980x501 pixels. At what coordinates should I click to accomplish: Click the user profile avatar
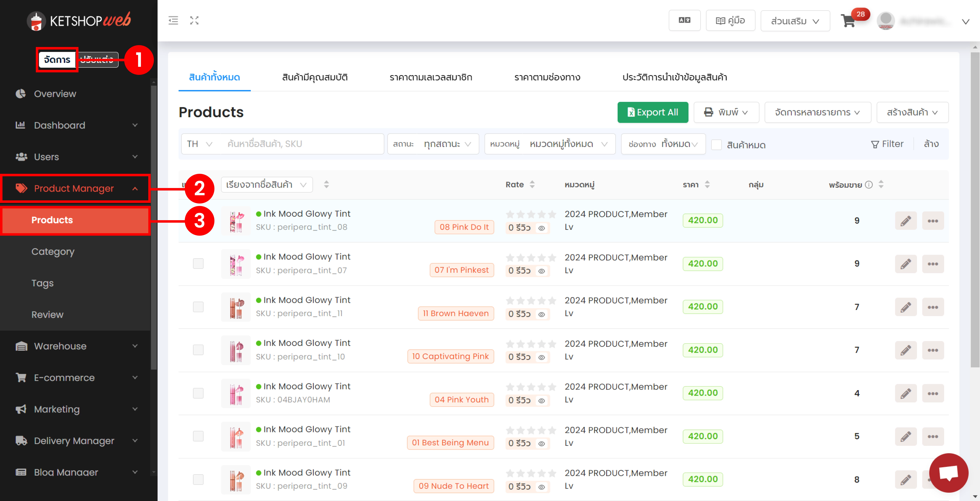coord(886,21)
